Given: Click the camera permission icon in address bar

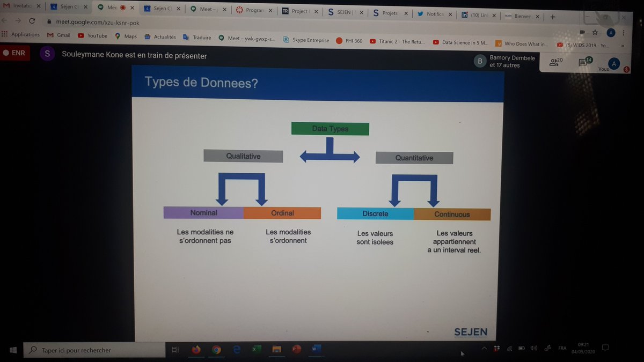Looking at the screenshot, I should pos(581,32).
